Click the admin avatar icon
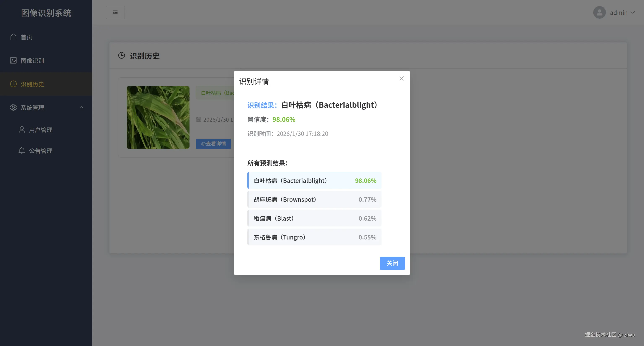This screenshot has height=346, width=644. 599,12
